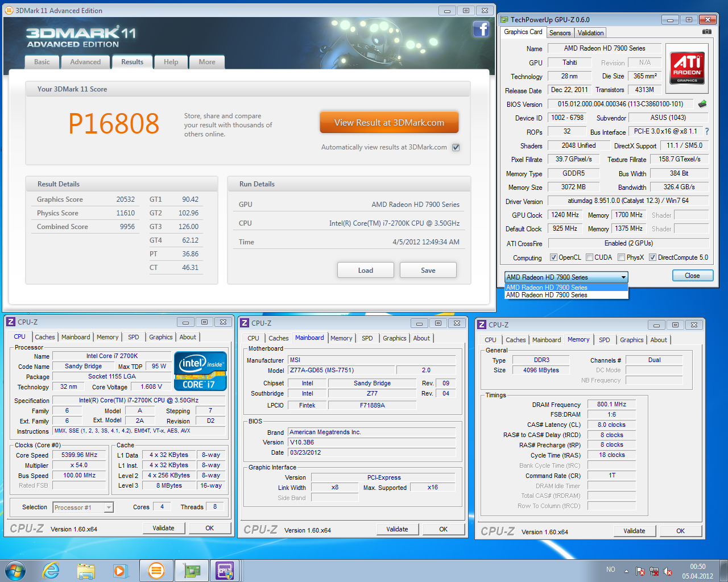Screen dimensions: 728x582
Task: Launch Internet Explorer from the taskbar
Action: click(x=51, y=570)
